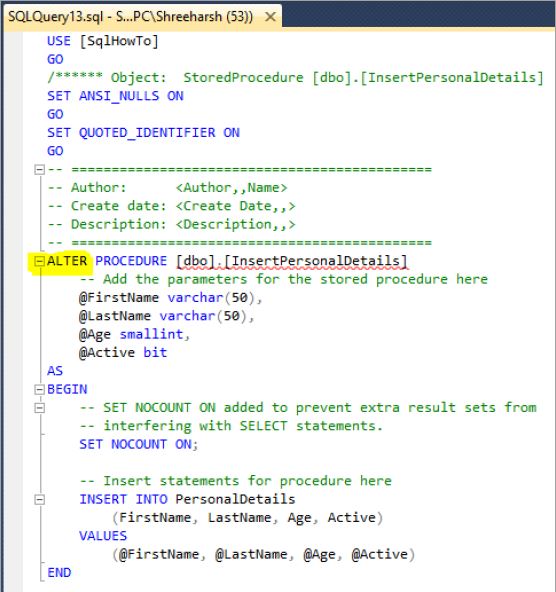Collapse the Author comment header block

point(39,170)
